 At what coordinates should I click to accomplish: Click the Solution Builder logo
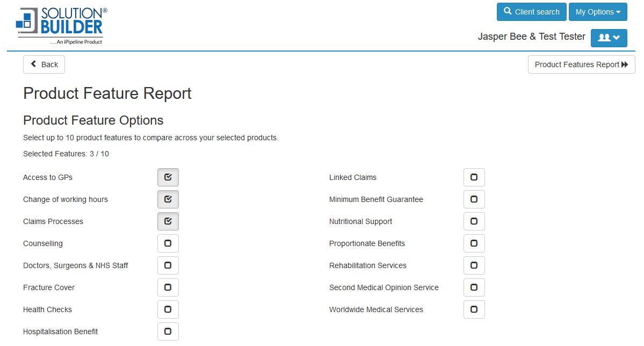point(62,25)
